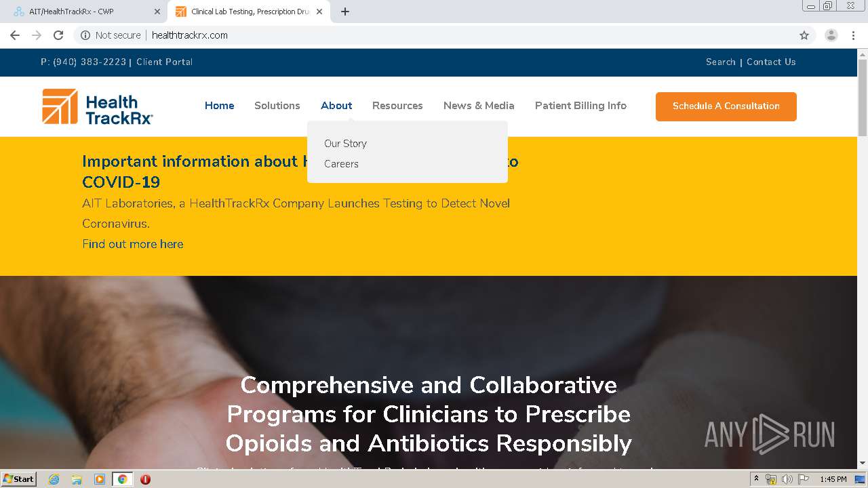This screenshot has width=868, height=488.
Task: Follow the Find out more here link
Action: coord(133,244)
